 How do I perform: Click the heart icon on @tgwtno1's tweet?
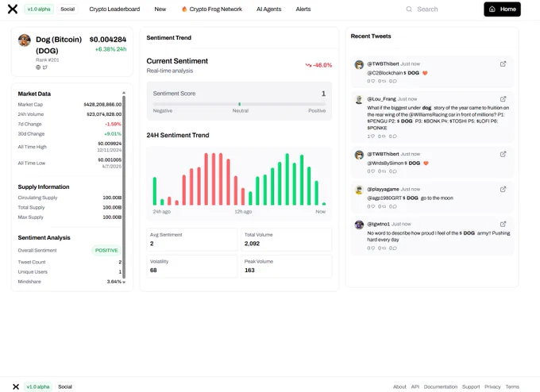pyautogui.click(x=372, y=248)
